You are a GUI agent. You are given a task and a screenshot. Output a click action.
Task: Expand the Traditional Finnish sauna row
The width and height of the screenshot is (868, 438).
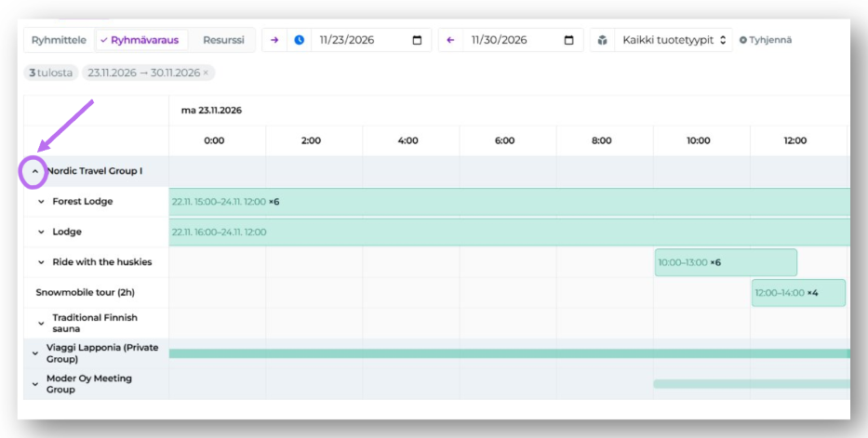(x=41, y=324)
